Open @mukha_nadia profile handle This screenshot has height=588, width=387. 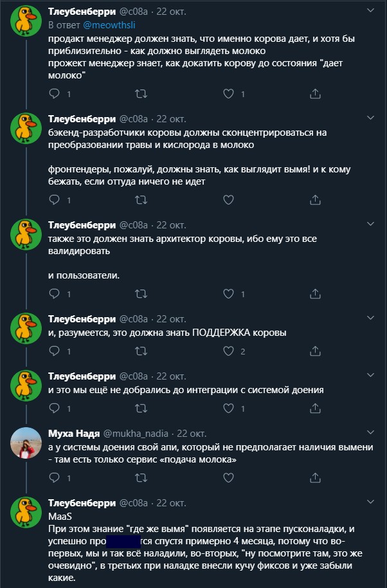point(136,433)
